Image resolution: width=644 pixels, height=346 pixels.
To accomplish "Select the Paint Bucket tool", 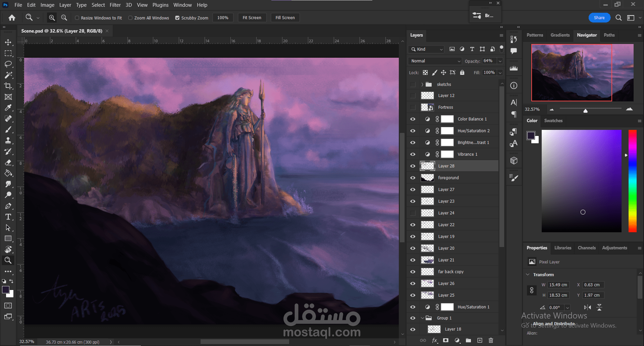I will (8, 173).
